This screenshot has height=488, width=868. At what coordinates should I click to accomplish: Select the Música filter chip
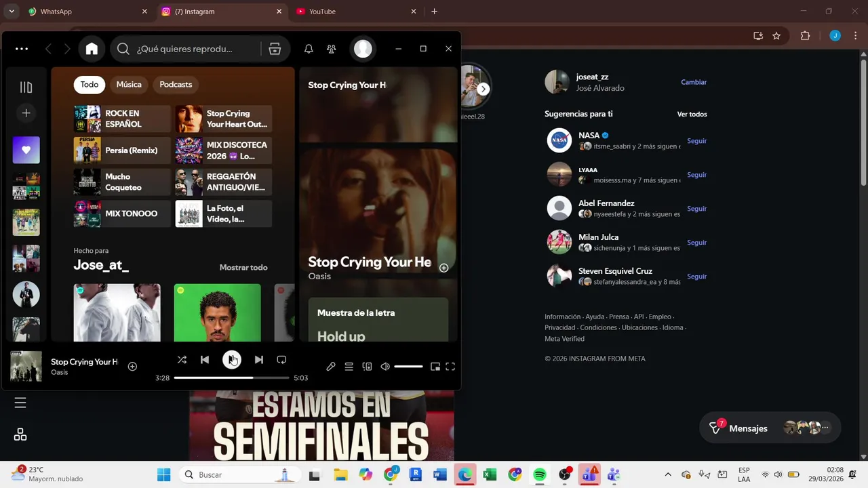coord(129,85)
